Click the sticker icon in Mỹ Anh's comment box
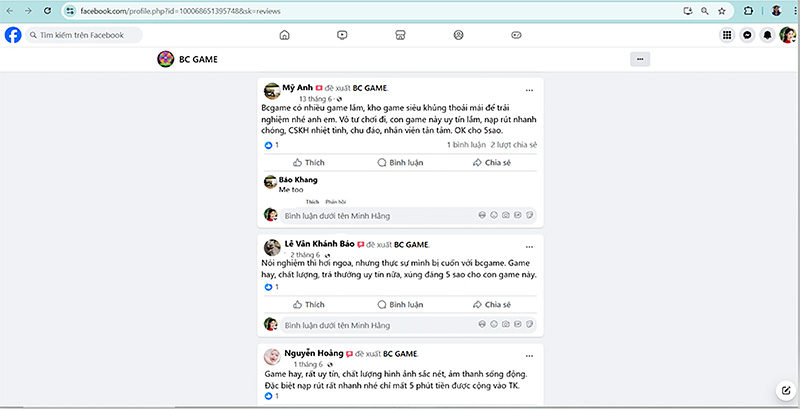 [530, 215]
